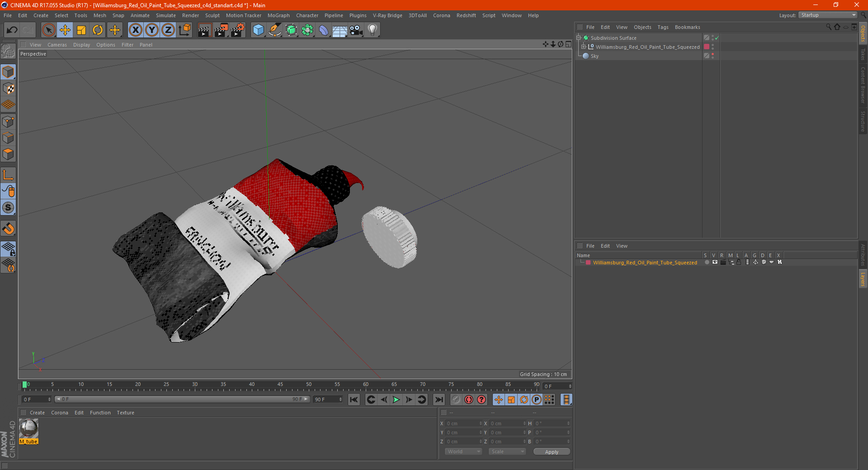868x470 pixels.
Task: Activate the Move tool
Action: (65, 30)
